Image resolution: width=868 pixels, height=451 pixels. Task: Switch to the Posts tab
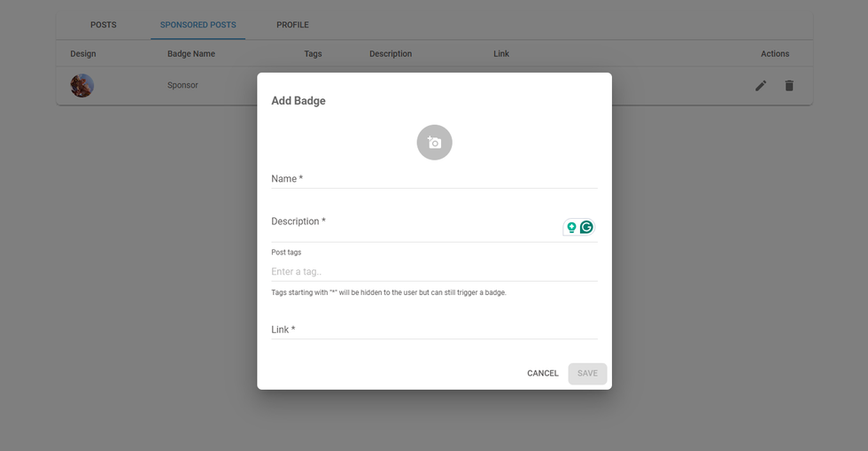point(103,25)
